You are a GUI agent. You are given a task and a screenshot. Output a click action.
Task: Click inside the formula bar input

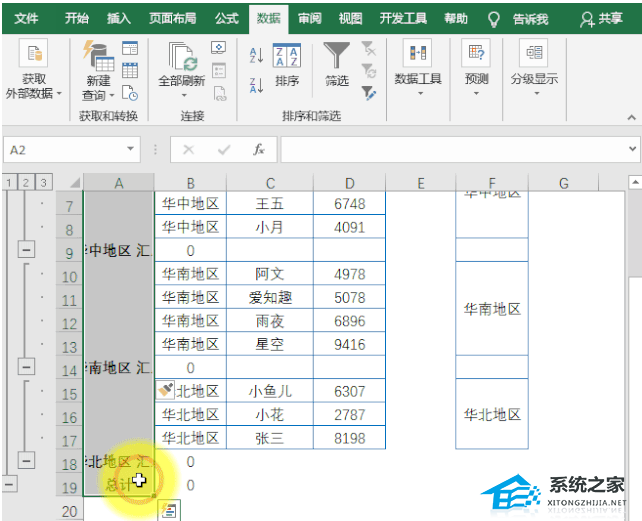[x=453, y=150]
